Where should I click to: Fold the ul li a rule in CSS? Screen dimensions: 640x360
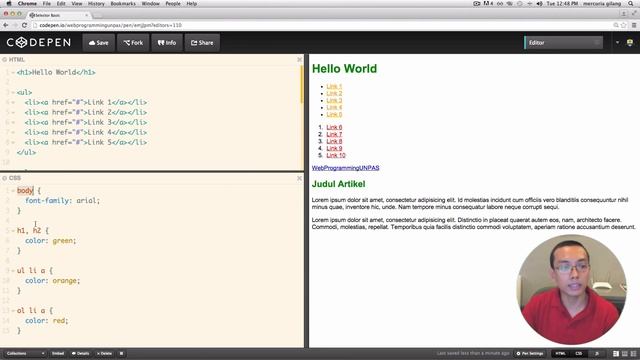point(13,271)
